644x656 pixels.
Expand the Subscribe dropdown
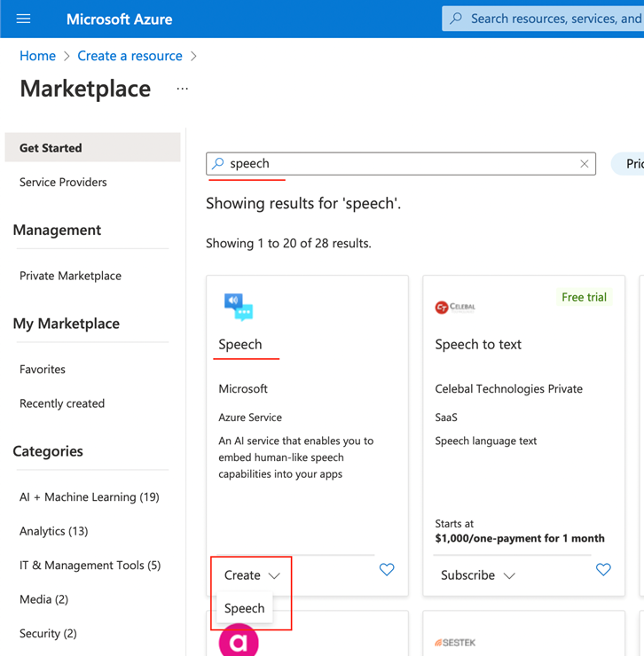(x=478, y=575)
